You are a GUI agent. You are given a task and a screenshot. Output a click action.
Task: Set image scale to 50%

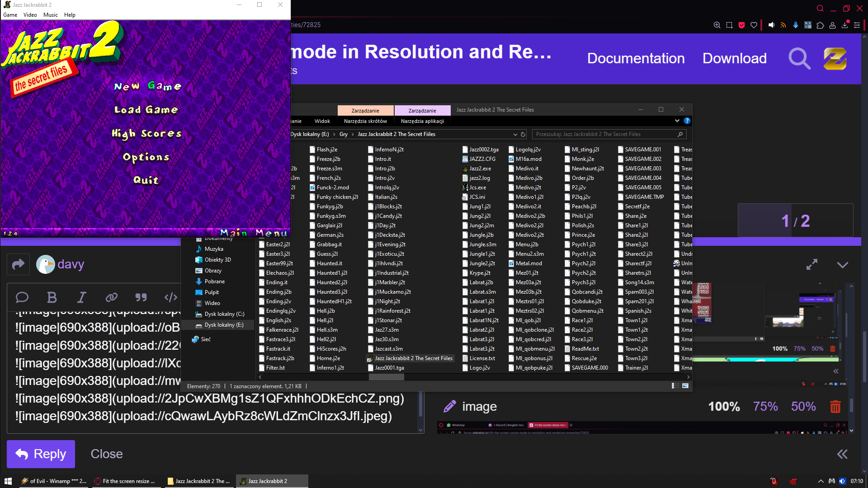pyautogui.click(x=803, y=407)
